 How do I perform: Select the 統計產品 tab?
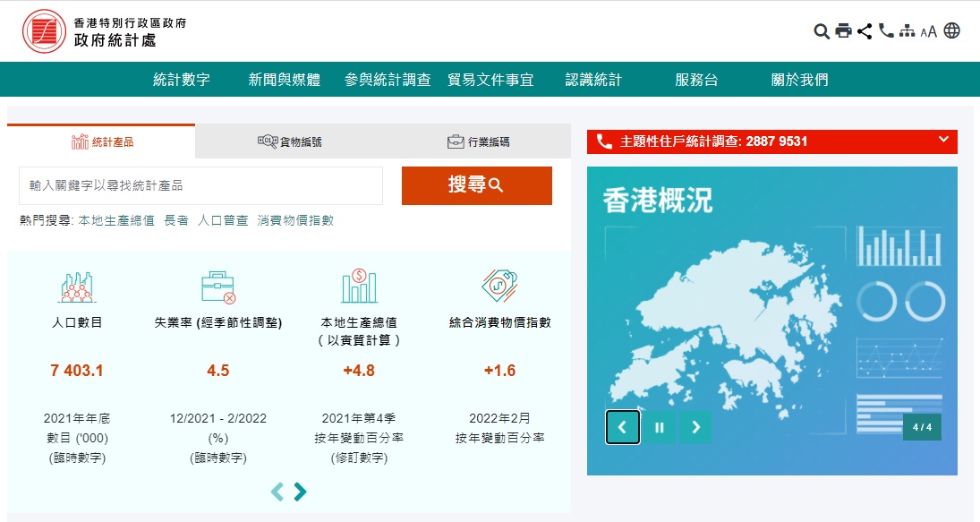pyautogui.click(x=101, y=141)
